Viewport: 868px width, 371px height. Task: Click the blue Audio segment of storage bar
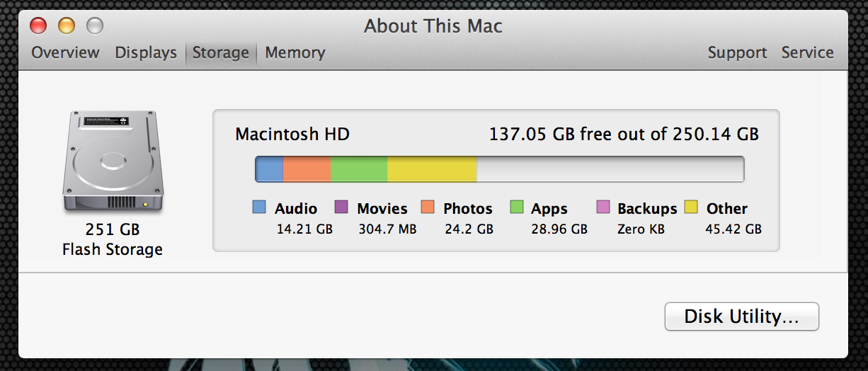[x=269, y=169]
